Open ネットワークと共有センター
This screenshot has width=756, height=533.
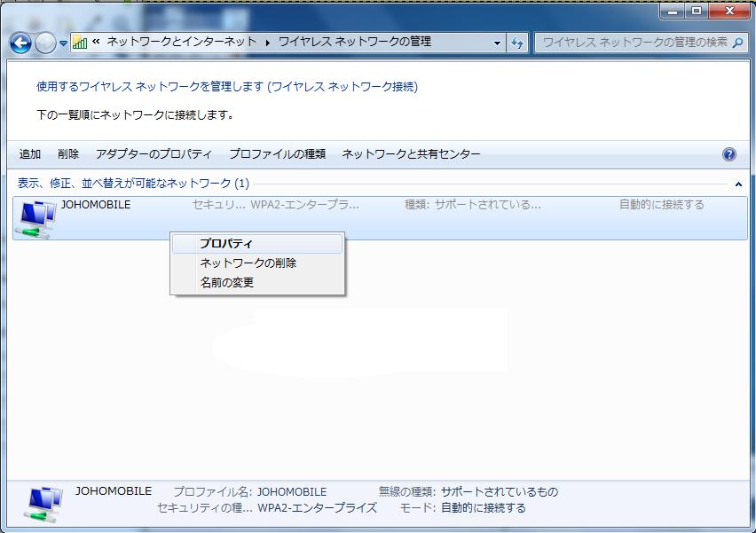tap(411, 154)
